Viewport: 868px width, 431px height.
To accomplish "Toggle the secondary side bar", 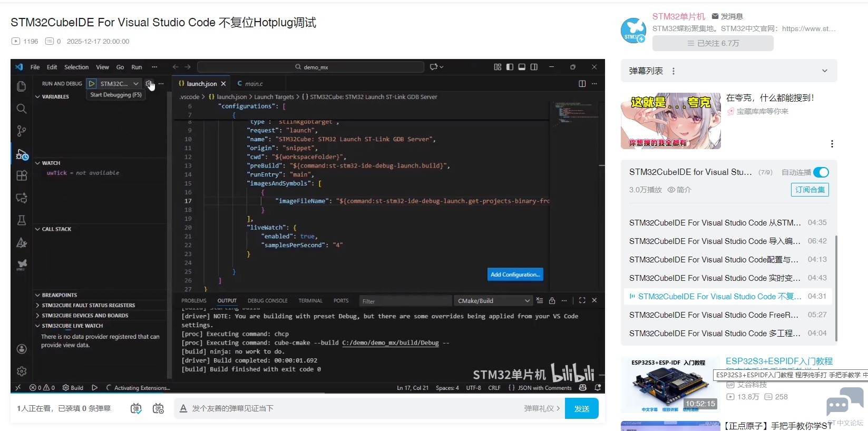I will (x=534, y=67).
